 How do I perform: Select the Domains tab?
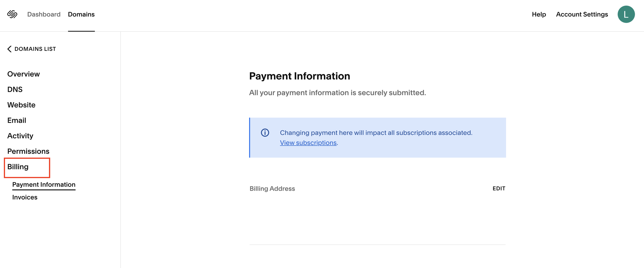(x=81, y=14)
